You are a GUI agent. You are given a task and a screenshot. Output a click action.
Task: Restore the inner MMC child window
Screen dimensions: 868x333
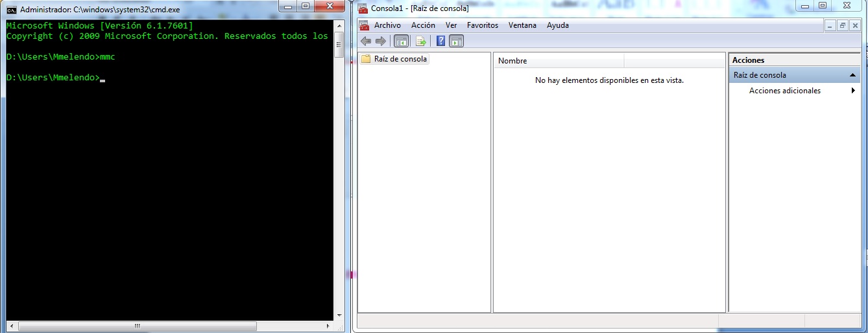[x=843, y=25]
